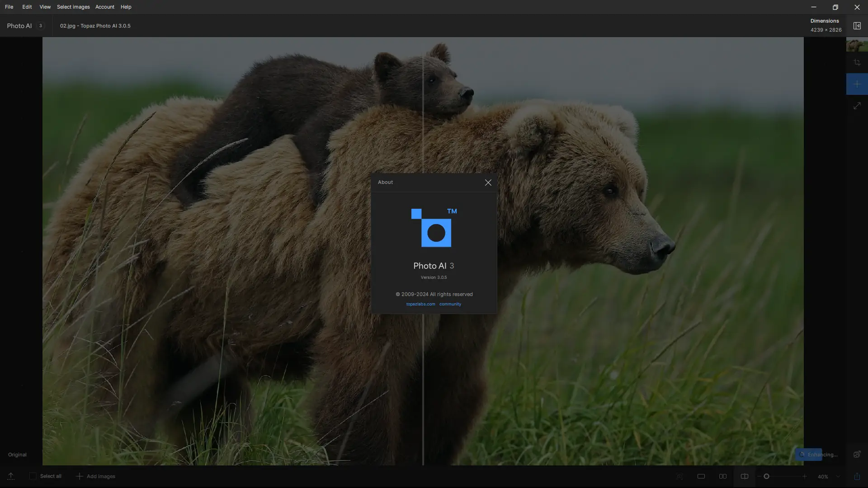Click the blue add enhancement plus icon
Screen dimensions: 868x488
click(x=857, y=84)
